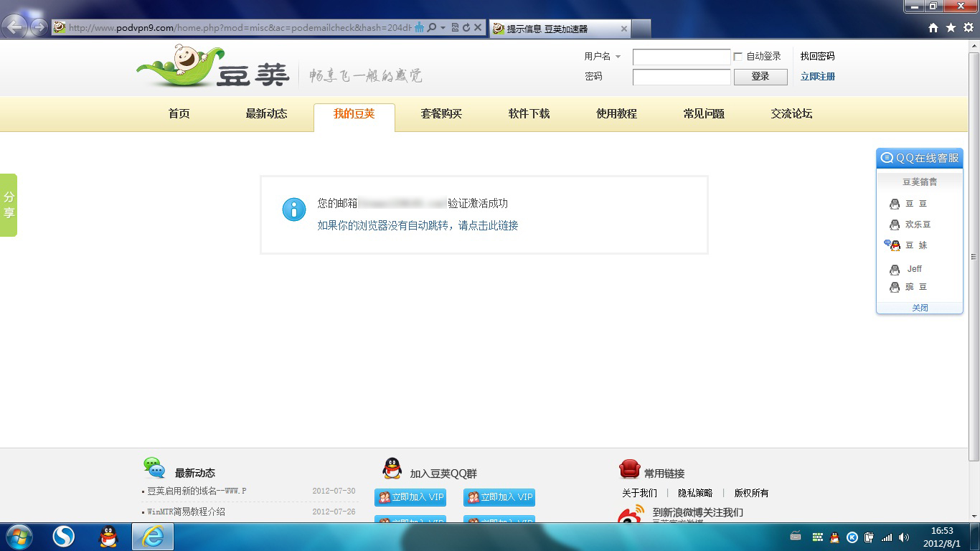The image size is (980, 551).
Task: Chat with Jeff via QQ icon
Action: click(895, 270)
